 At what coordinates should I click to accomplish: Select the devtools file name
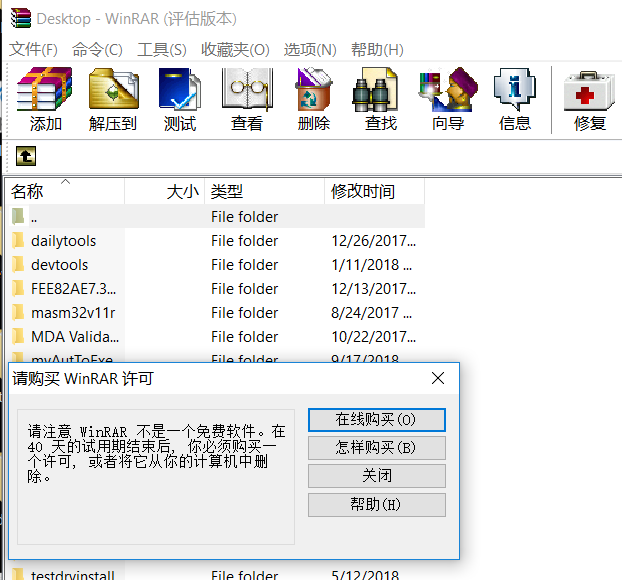click(x=60, y=265)
